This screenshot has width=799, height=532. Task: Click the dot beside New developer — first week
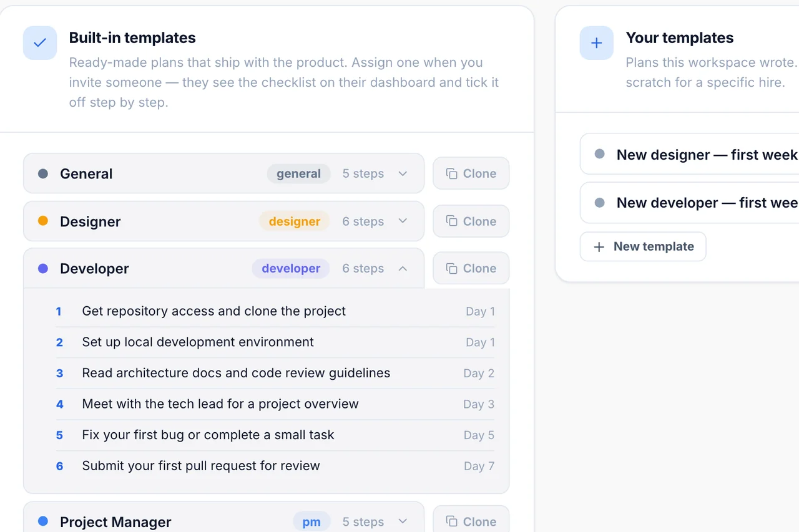pyautogui.click(x=600, y=202)
